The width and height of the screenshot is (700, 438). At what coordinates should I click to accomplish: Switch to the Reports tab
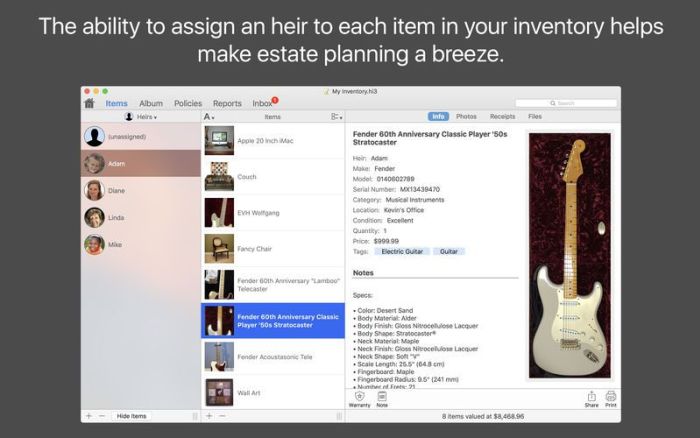[x=227, y=103]
